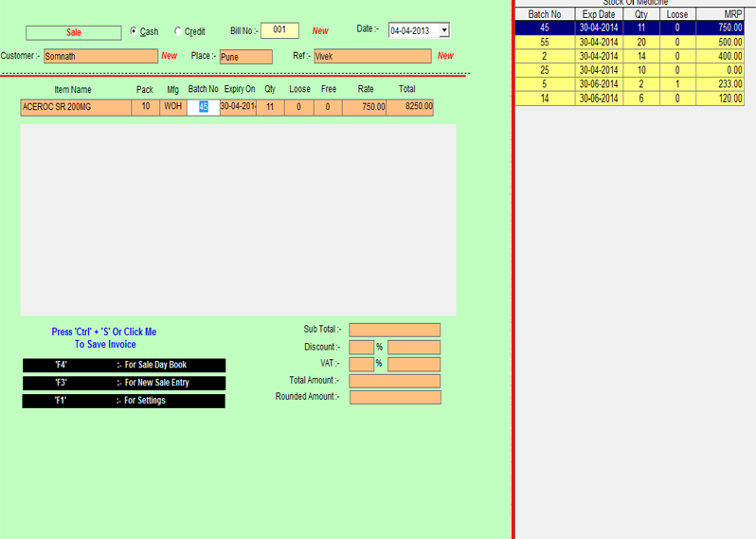Click F4 For Sale Day Book bar
This screenshot has width=756, height=539.
pyautogui.click(x=124, y=365)
